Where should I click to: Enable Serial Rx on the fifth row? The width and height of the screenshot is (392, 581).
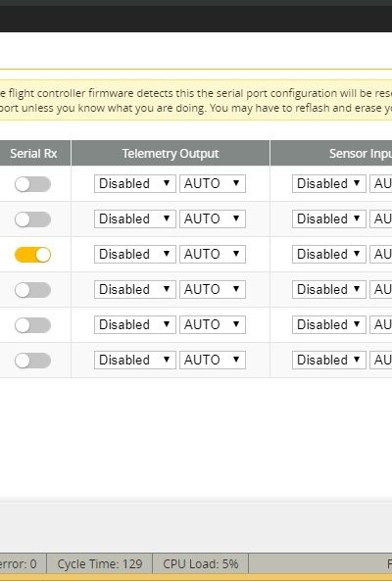click(32, 325)
